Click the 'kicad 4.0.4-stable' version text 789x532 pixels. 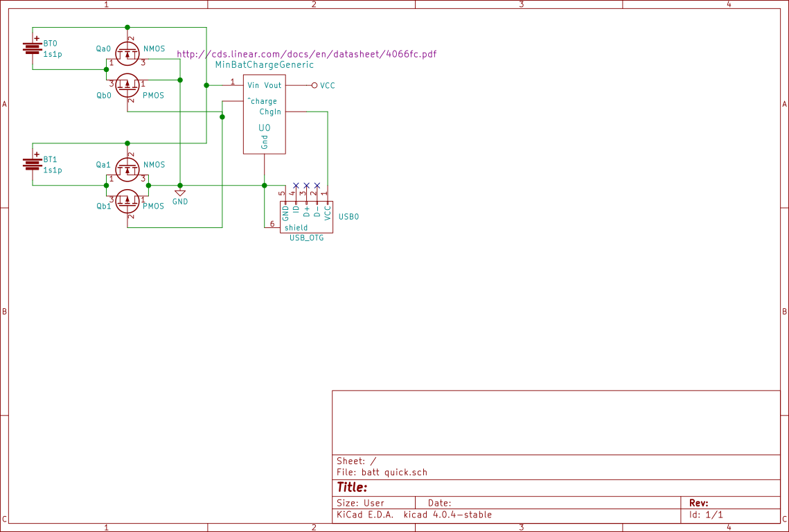pos(447,515)
